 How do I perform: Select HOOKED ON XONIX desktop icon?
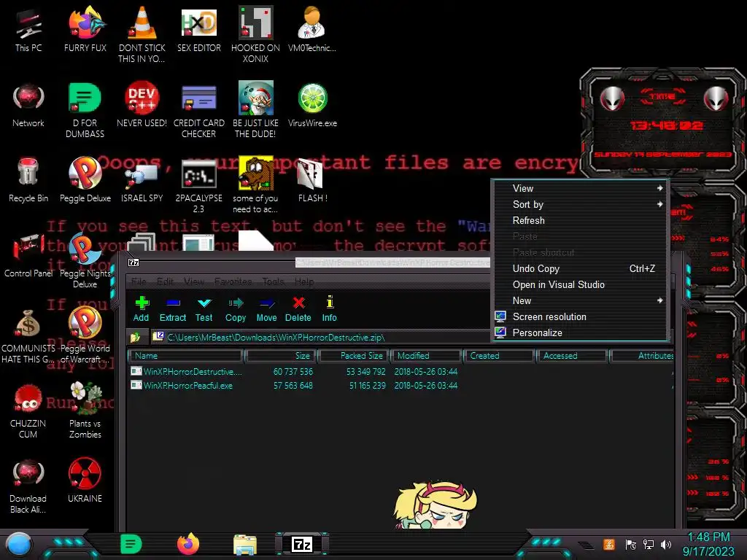click(256, 34)
